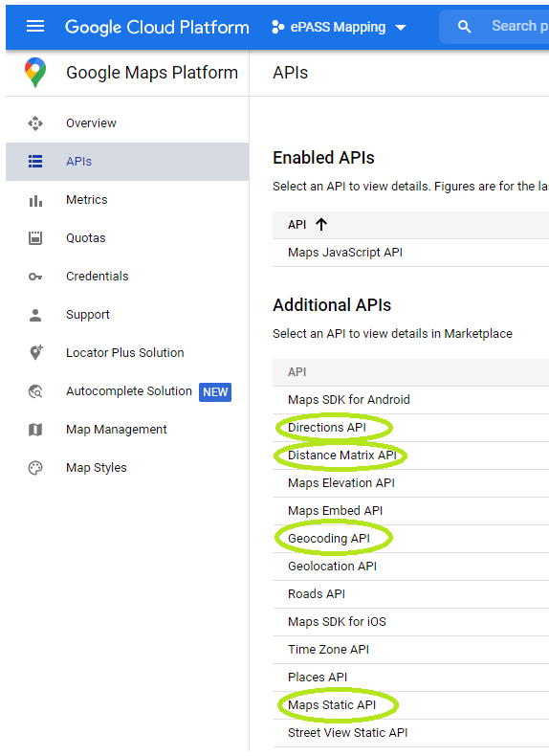Select Time Zone API
Screen dimensions: 549x756
[329, 650]
